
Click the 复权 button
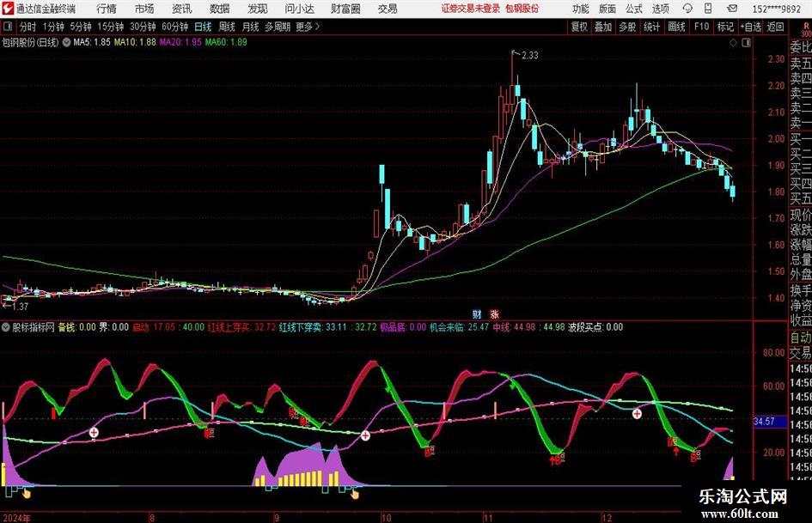click(x=579, y=27)
